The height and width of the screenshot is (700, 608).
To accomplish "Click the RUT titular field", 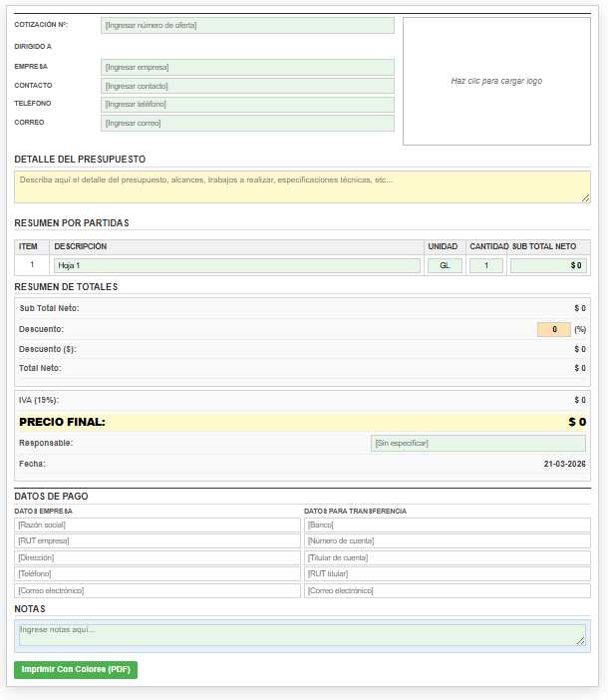I will (448, 573).
